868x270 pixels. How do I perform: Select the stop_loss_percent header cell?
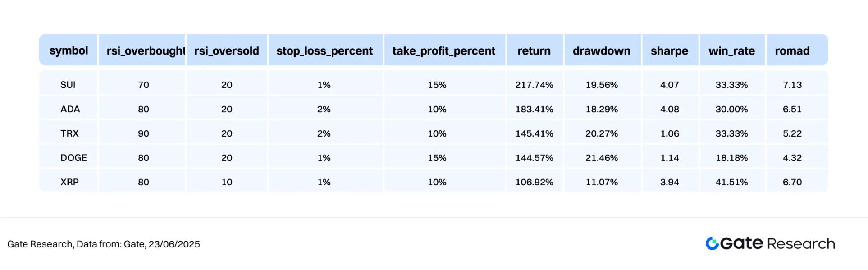pyautogui.click(x=325, y=50)
